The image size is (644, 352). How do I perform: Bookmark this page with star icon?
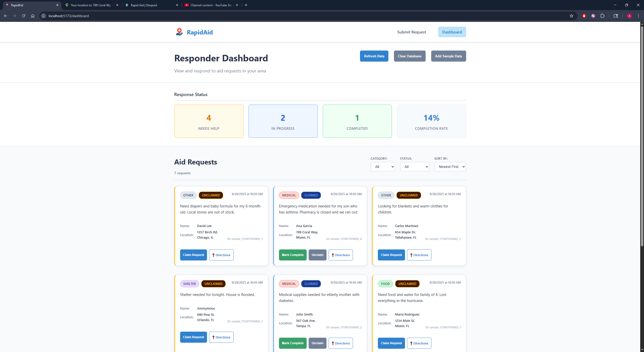pyautogui.click(x=571, y=16)
